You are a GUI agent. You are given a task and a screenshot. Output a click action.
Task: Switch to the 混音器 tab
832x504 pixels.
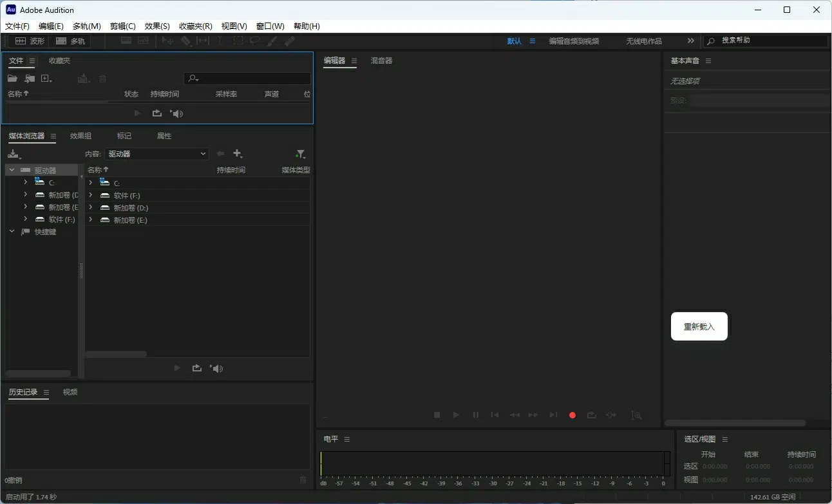tap(381, 61)
